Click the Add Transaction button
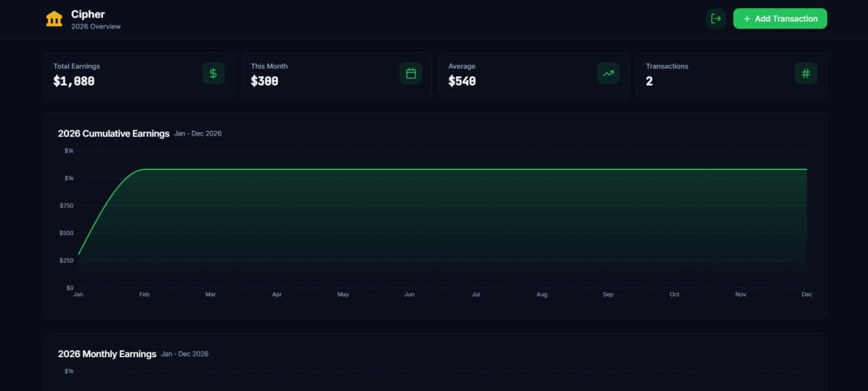 pyautogui.click(x=780, y=19)
